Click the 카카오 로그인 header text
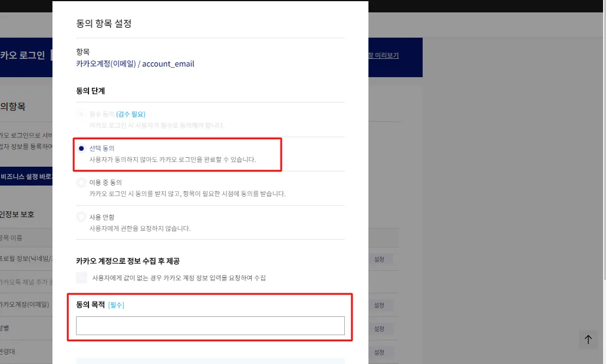The width and height of the screenshot is (606, 364). 22,55
